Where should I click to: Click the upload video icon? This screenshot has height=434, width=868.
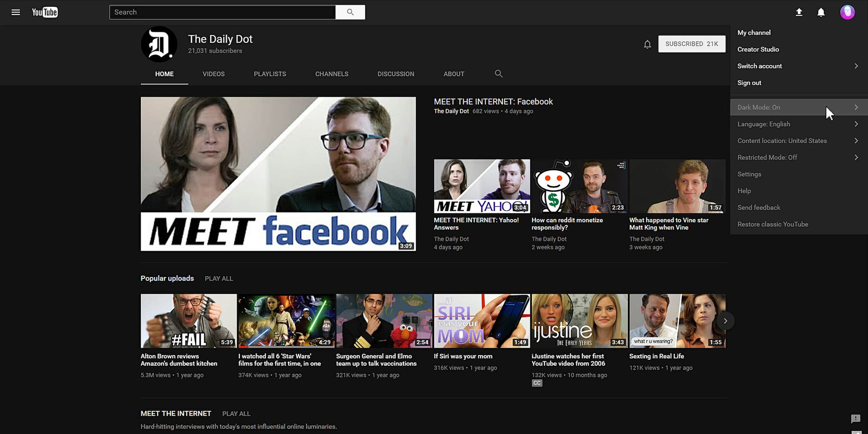click(799, 12)
